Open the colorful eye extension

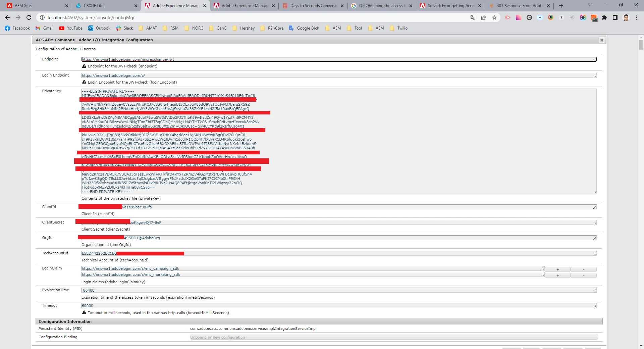tap(551, 17)
